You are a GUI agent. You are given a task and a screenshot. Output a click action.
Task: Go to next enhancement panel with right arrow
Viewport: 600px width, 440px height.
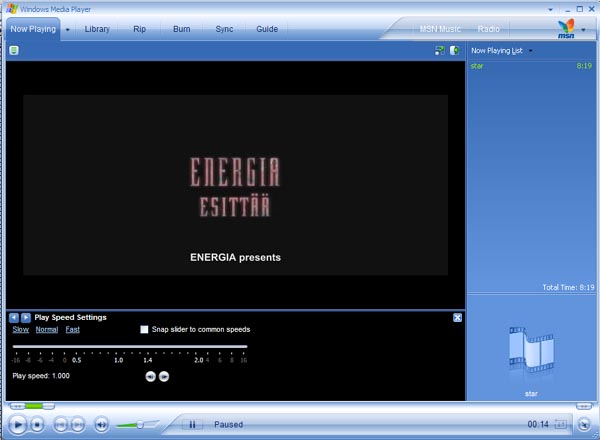pos(26,318)
